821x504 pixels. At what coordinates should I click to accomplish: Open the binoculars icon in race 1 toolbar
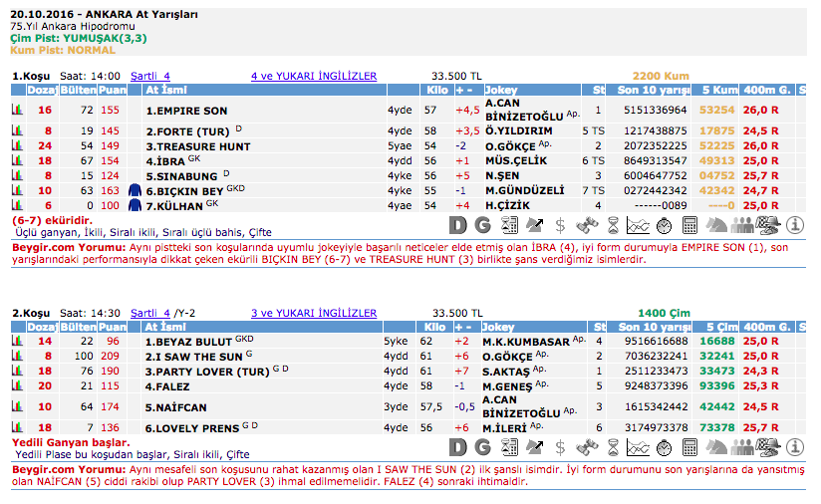(x=588, y=224)
